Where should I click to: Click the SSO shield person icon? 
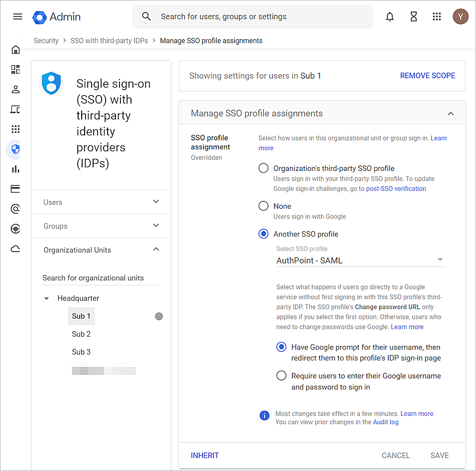(51, 83)
